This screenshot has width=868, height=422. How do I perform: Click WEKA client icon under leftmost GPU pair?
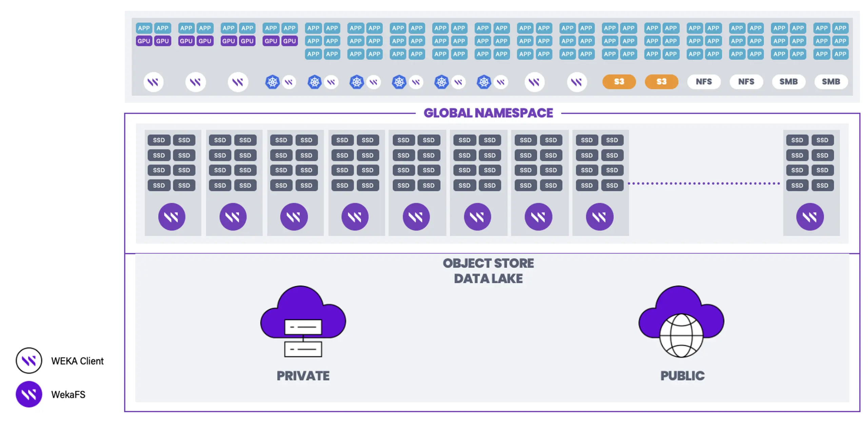click(153, 82)
